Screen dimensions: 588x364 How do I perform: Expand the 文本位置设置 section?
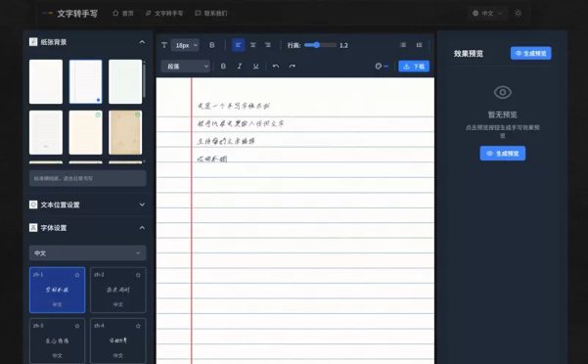pos(88,205)
